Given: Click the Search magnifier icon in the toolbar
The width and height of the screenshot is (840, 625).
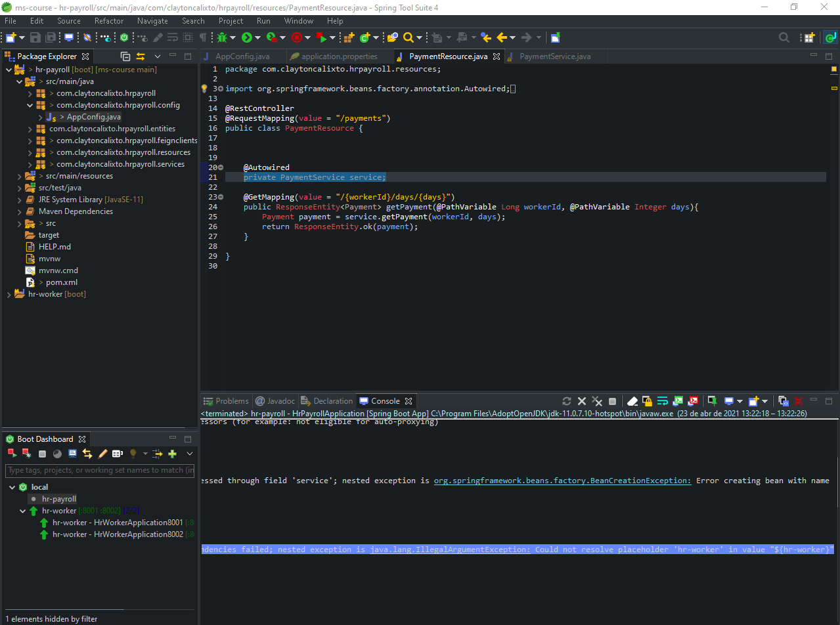Looking at the screenshot, I should coord(408,37).
